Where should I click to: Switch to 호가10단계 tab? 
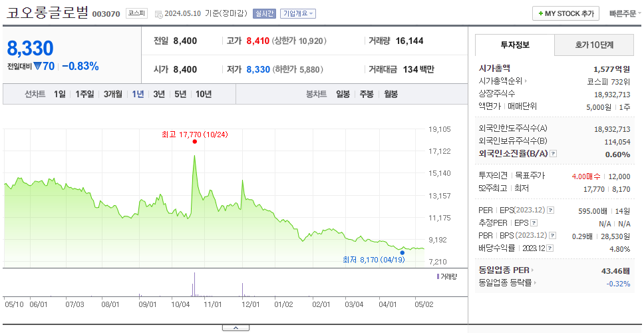pyautogui.click(x=594, y=45)
